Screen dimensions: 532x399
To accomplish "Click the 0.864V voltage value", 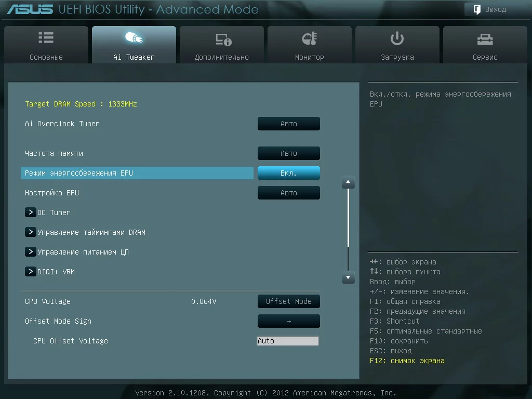I will [204, 301].
